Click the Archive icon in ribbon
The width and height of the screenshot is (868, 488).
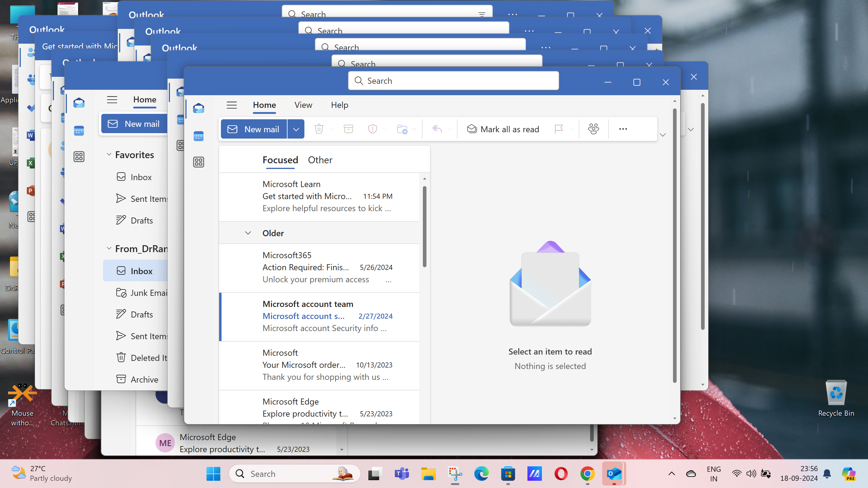(x=348, y=129)
